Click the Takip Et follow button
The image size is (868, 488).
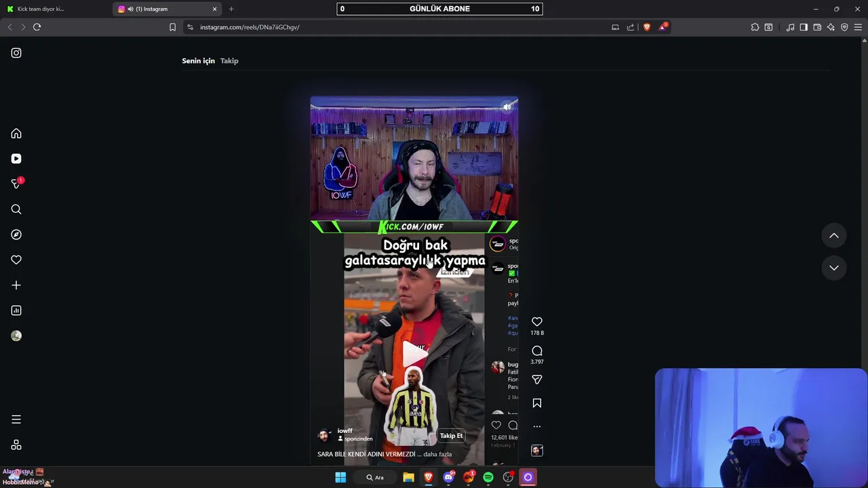(451, 436)
